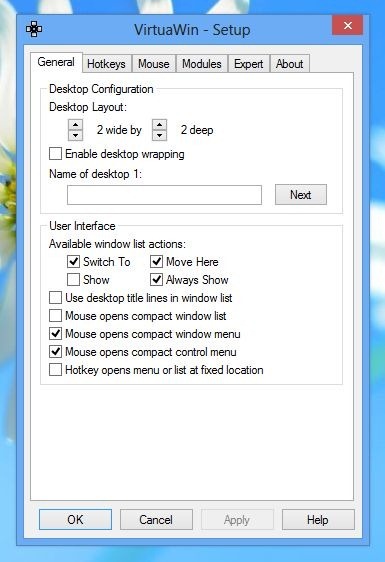
Task: Enable Hotkey opens menu at fixed location
Action: tap(56, 370)
